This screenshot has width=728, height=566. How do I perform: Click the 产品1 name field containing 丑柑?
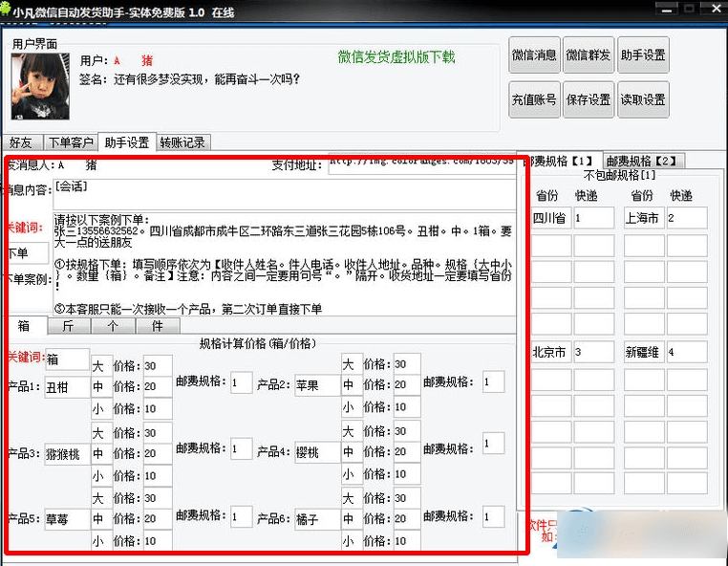pos(67,386)
